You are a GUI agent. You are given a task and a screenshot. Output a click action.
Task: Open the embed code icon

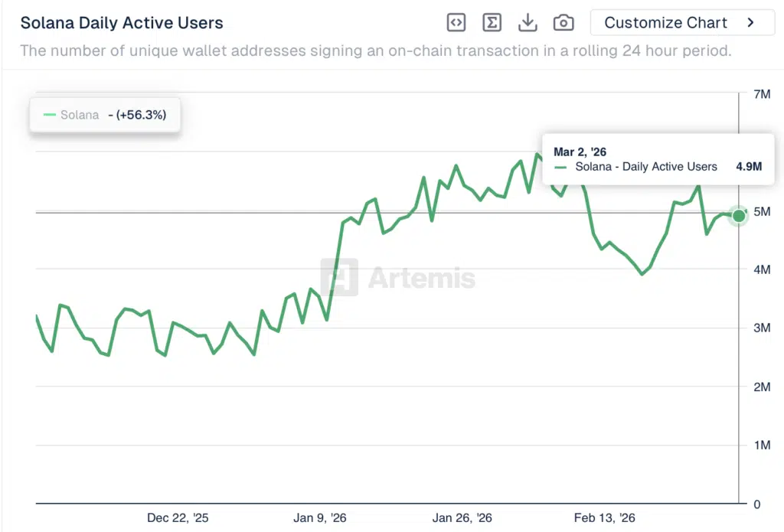[456, 23]
